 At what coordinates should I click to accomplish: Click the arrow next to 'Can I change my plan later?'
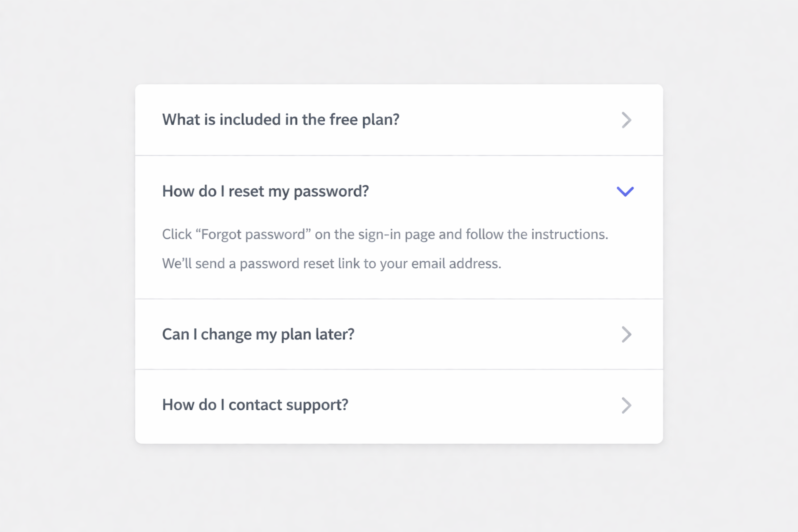[626, 335]
